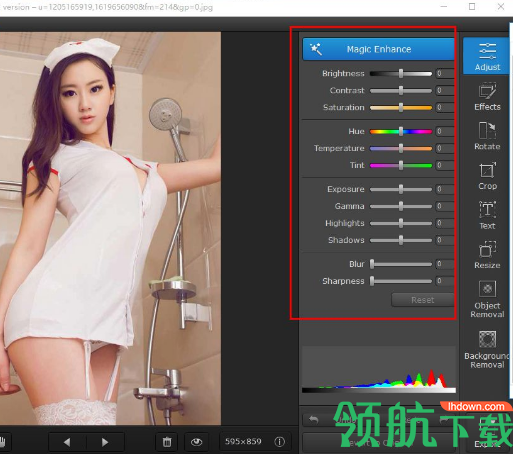Click the color histogram display
Screen dimensions: 513x454
[x=379, y=370]
